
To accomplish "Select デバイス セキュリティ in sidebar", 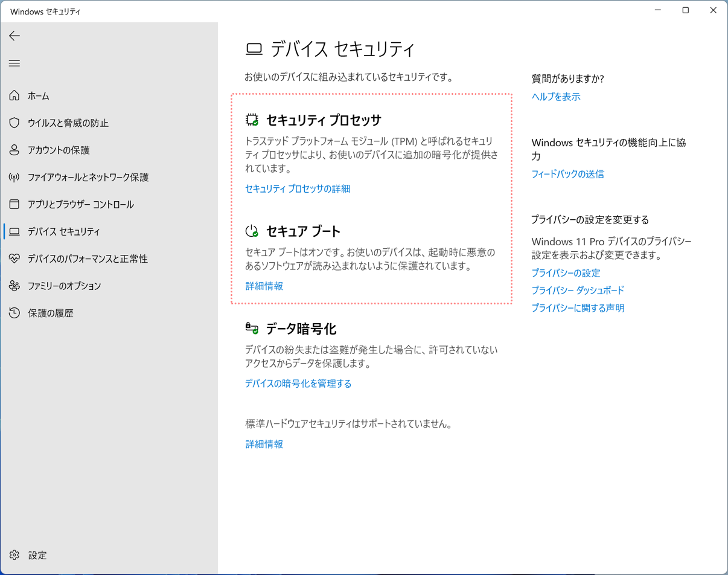I will (63, 231).
